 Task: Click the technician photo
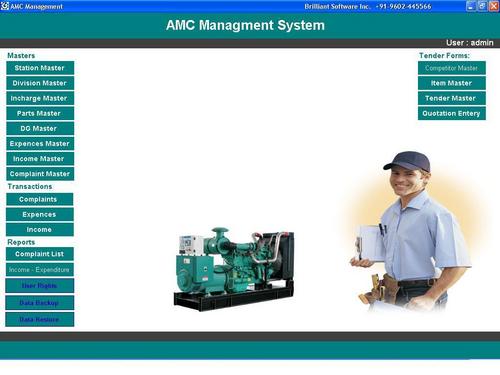411,232
